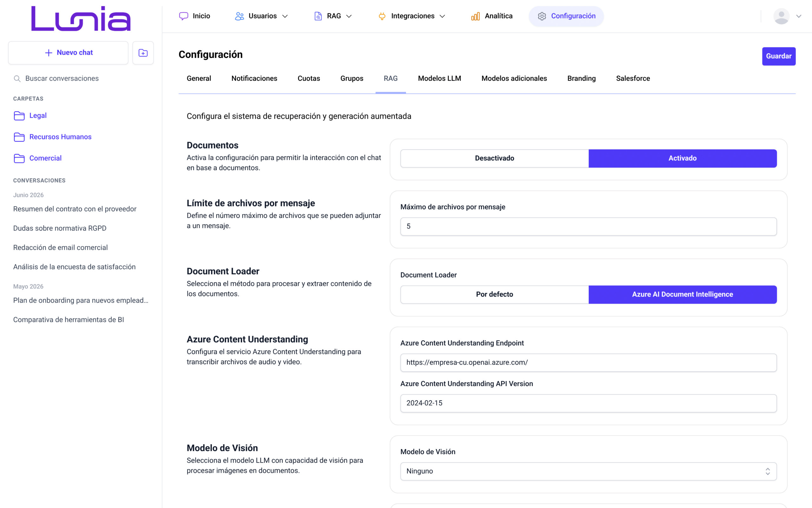Click the Configuración gear icon
This screenshot has width=812, height=508.
coord(542,16)
